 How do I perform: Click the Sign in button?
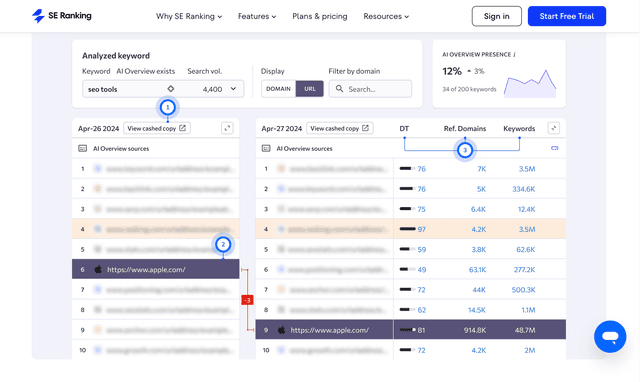click(x=496, y=16)
